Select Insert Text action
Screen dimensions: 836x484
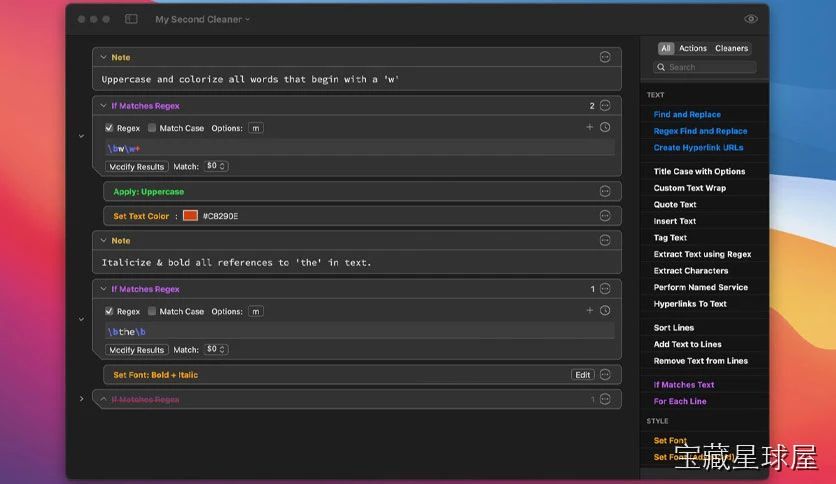point(674,221)
